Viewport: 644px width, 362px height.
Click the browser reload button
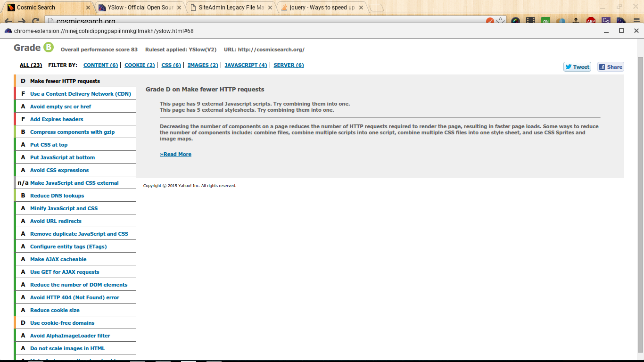coord(35,21)
